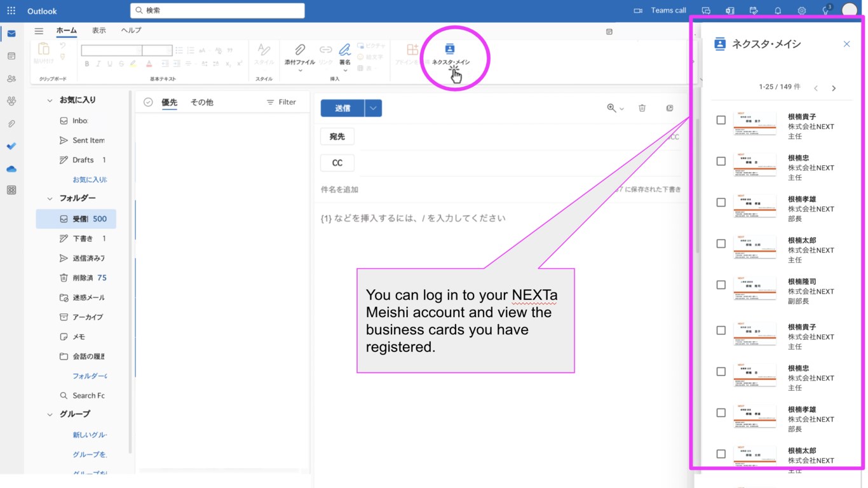
Task: Toggle the select-all circle in the message list
Action: click(148, 102)
